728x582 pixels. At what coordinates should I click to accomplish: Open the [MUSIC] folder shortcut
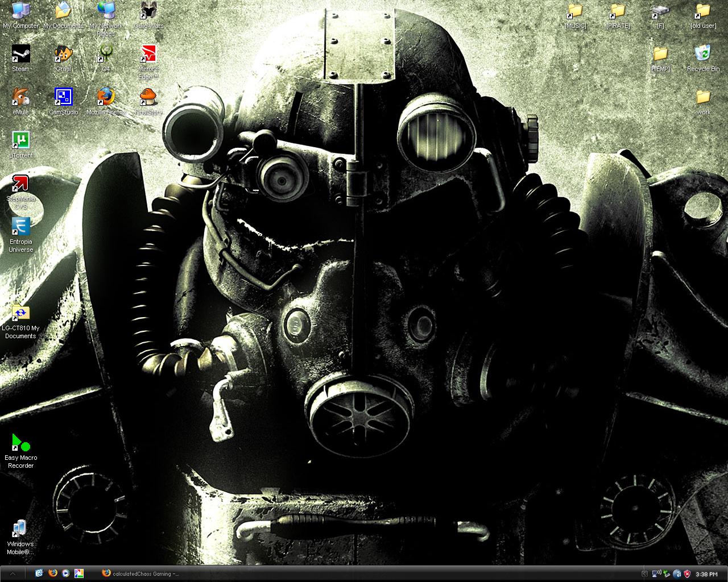(575, 15)
